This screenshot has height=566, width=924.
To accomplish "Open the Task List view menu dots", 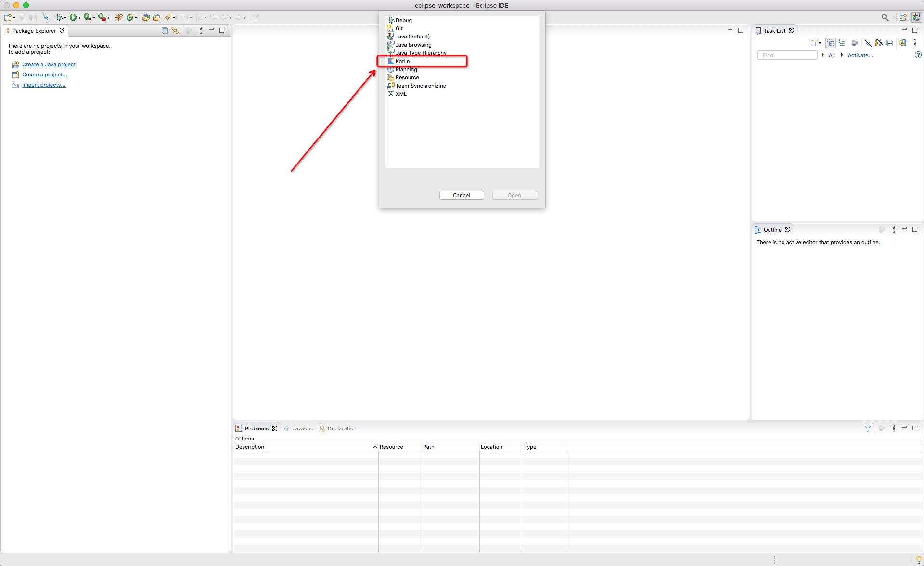I will coord(915,43).
